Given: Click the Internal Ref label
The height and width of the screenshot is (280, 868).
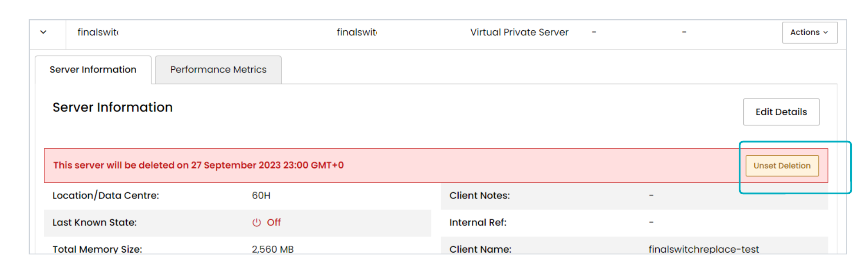Looking at the screenshot, I should click(478, 222).
